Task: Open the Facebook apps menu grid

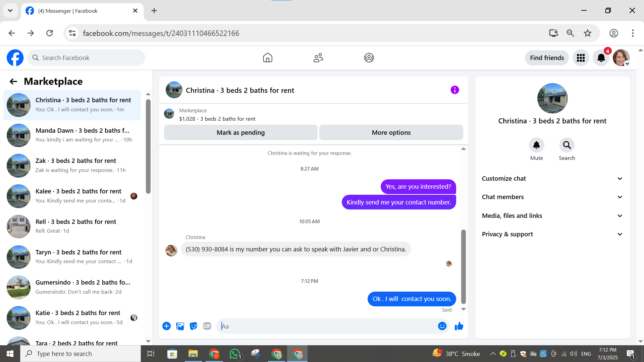Action: click(581, 58)
